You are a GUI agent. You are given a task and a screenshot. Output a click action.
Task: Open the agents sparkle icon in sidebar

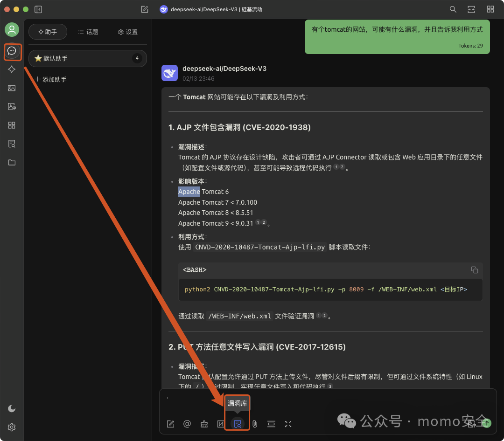point(12,69)
